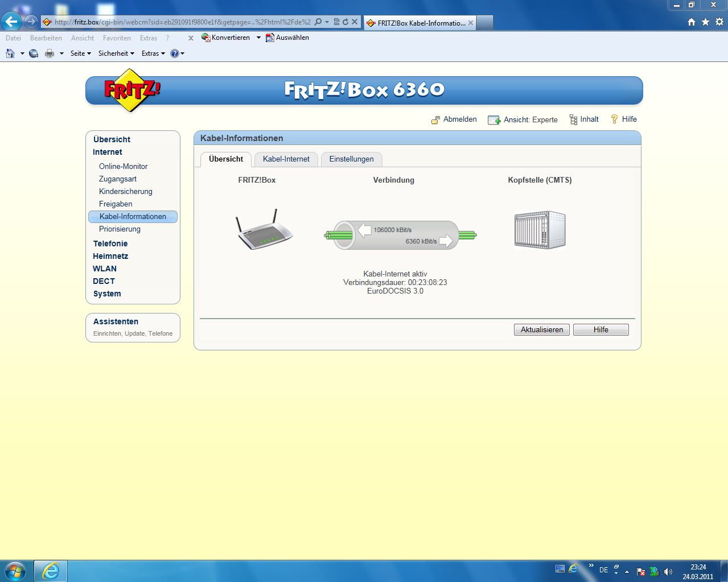Click Abmelden to log out
Image resolution: width=728 pixels, height=582 pixels.
click(454, 119)
